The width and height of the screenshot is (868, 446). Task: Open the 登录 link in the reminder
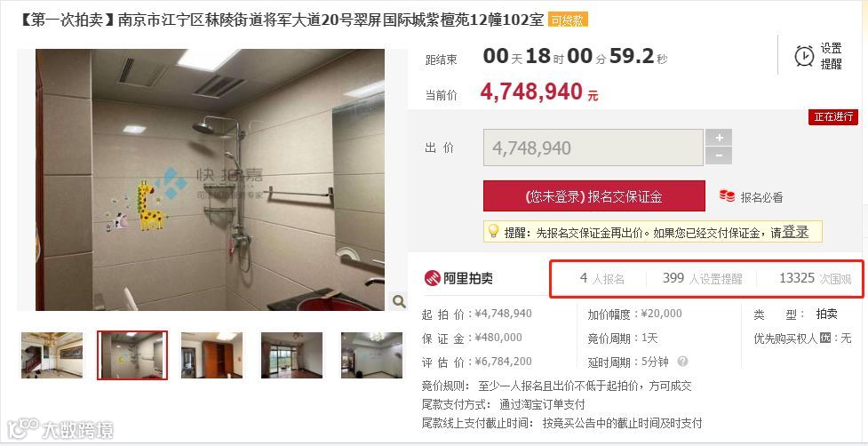tap(795, 233)
